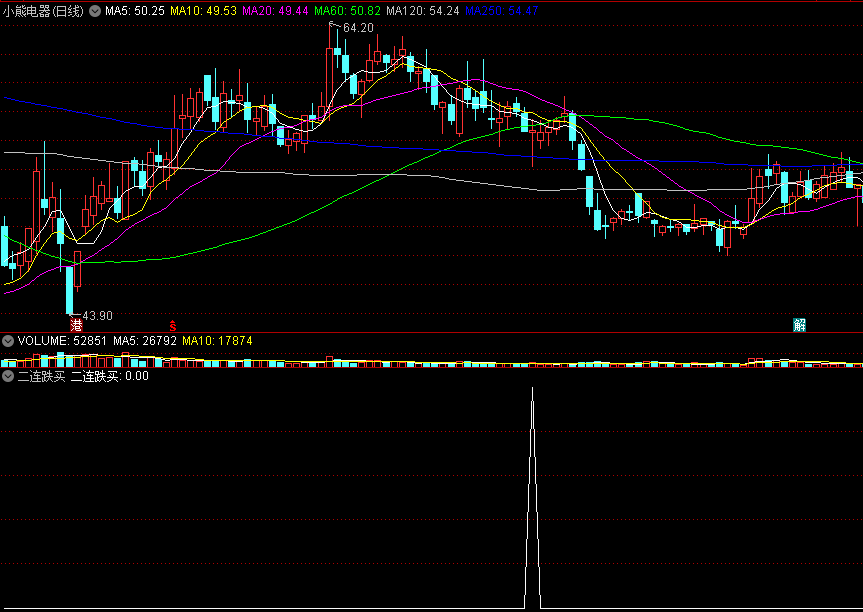Screen dimensions: 863x612
Task: Click the cyan 解 marker icon
Action: click(799, 325)
